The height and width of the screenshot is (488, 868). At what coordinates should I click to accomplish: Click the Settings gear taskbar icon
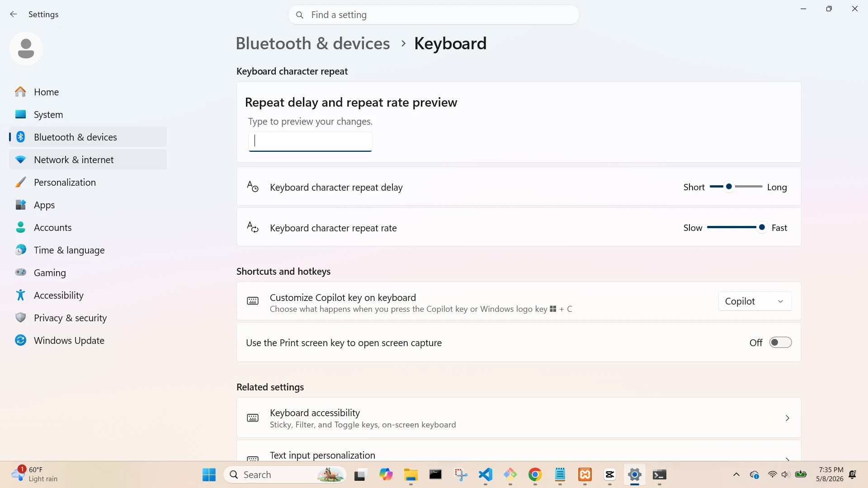point(635,474)
